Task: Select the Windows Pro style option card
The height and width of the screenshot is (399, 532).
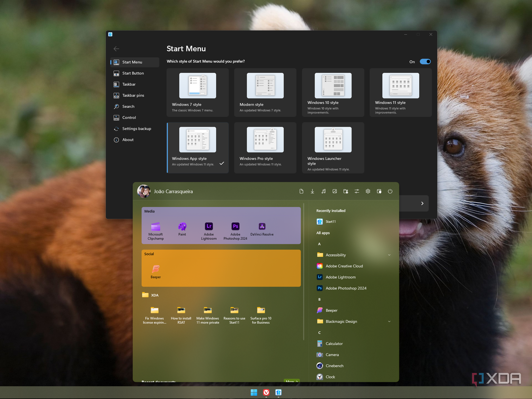Action: pos(265,148)
